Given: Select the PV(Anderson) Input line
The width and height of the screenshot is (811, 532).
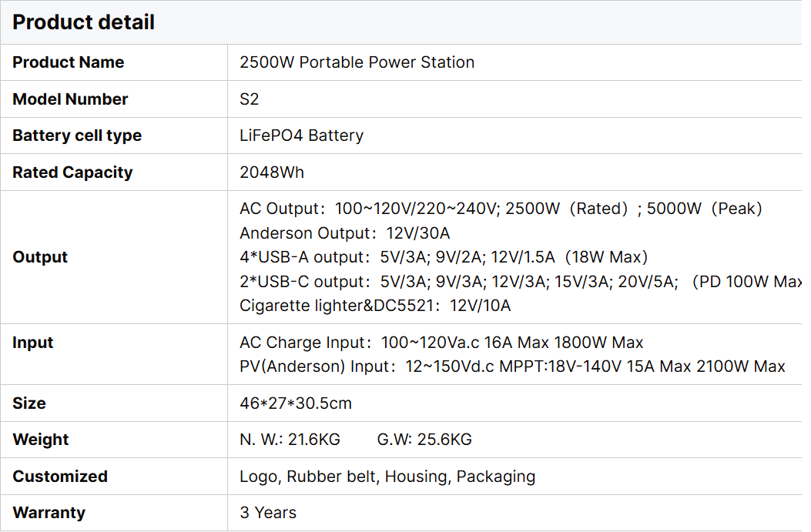Looking at the screenshot, I should tap(512, 366).
